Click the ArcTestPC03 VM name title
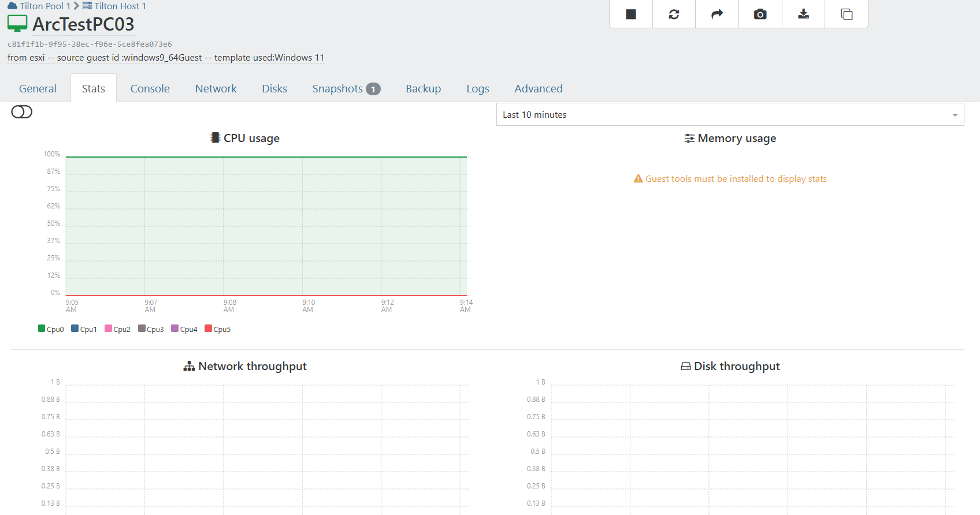This screenshot has height=515, width=980. point(83,24)
